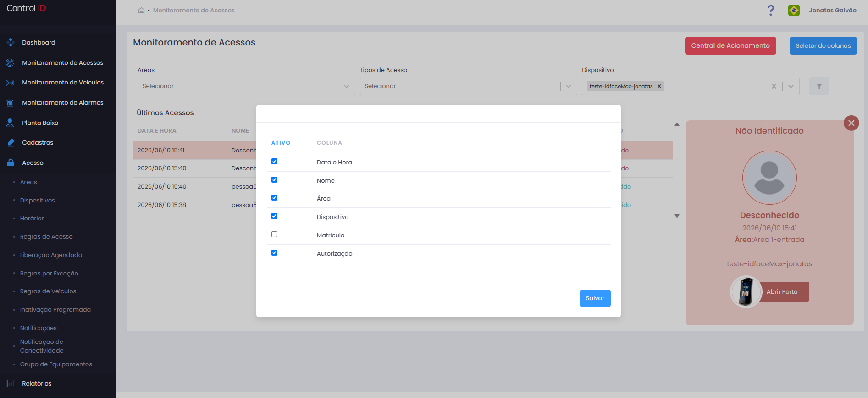Select Notificação de Conectividade submenu item
Viewport: 868px width, 398px height.
pyautogui.click(x=42, y=346)
